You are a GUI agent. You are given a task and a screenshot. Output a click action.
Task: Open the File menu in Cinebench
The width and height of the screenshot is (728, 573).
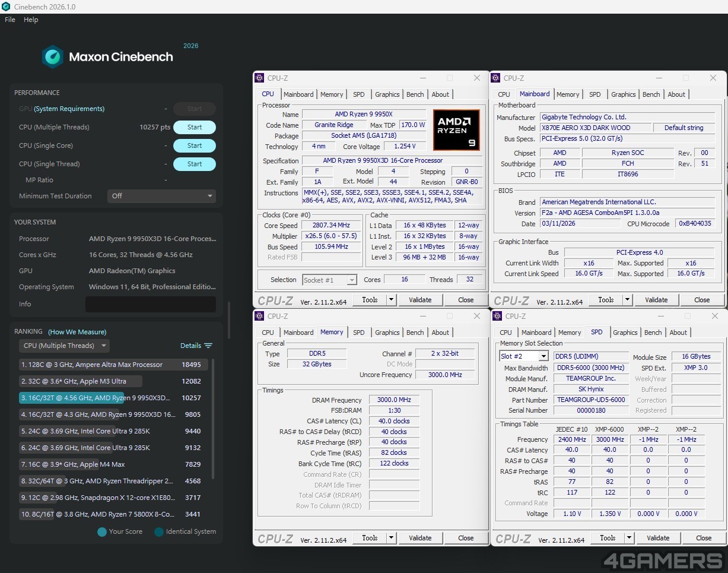pyautogui.click(x=9, y=20)
